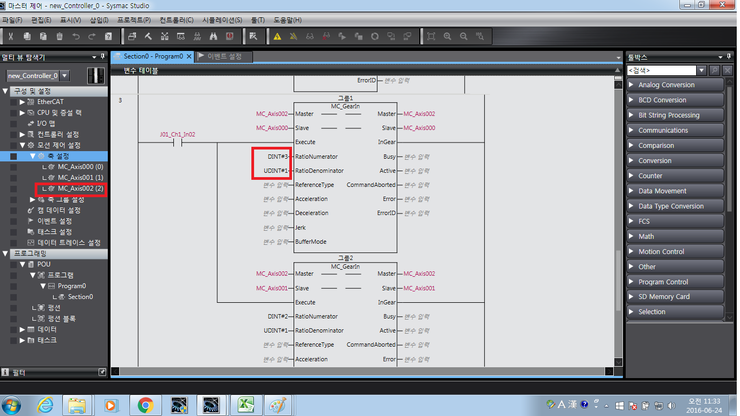Image resolution: width=740 pixels, height=416 pixels.
Task: Expand the EtherCAT tree node
Action: 22,102
